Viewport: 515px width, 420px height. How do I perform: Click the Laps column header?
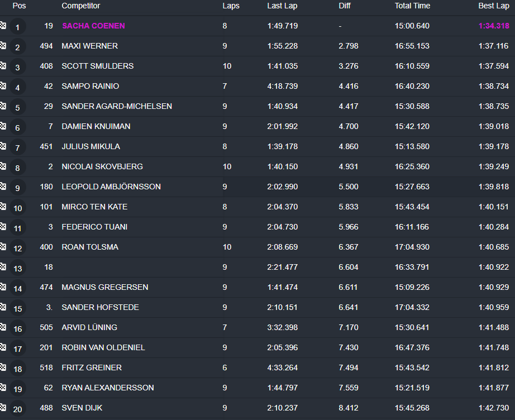[x=231, y=6]
